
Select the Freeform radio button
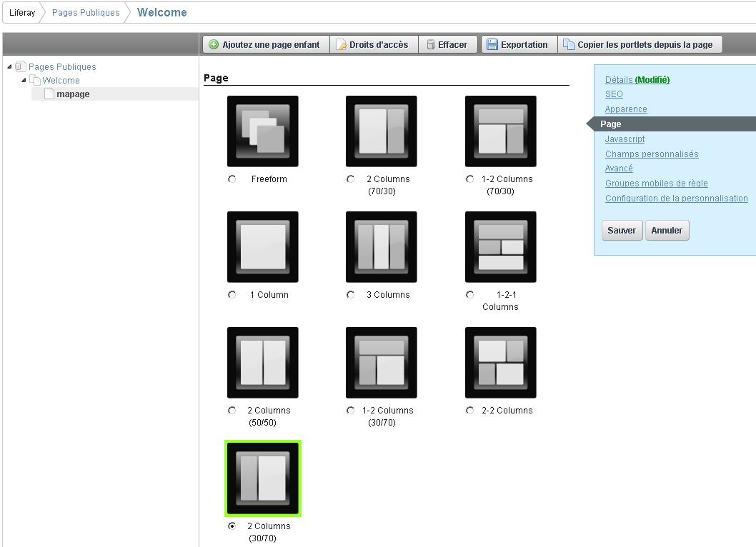pos(232,179)
